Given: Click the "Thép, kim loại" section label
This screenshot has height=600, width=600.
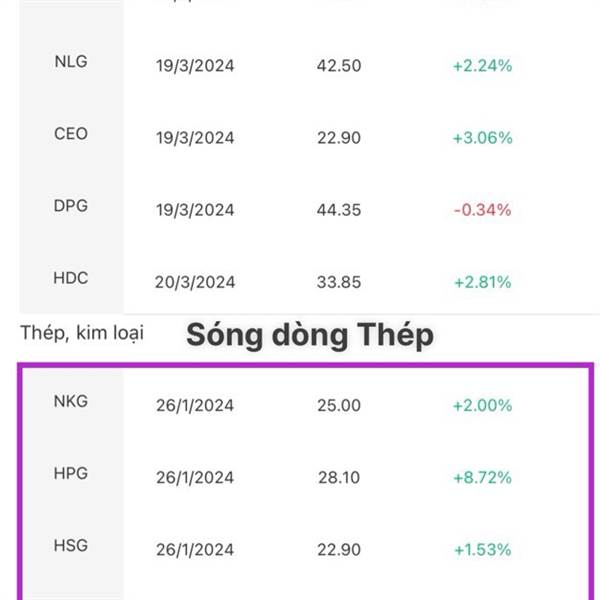Looking at the screenshot, I should point(82,333).
